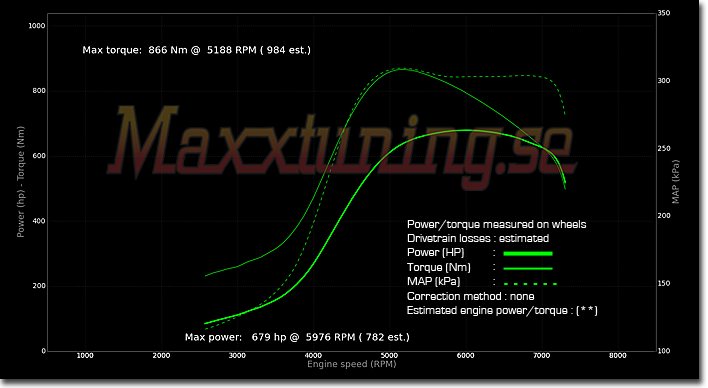This screenshot has height=388, width=708.
Task: Select 'Drivetrain losses : estimated' text
Action: coord(478,238)
